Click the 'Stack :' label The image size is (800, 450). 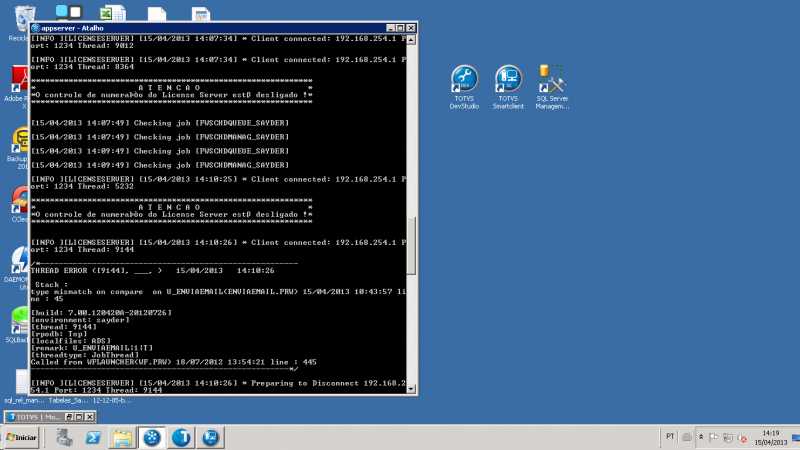click(x=51, y=285)
